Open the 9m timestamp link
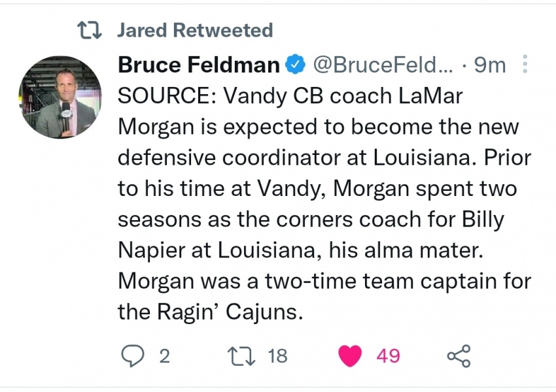The image size is (556, 392). click(x=489, y=65)
